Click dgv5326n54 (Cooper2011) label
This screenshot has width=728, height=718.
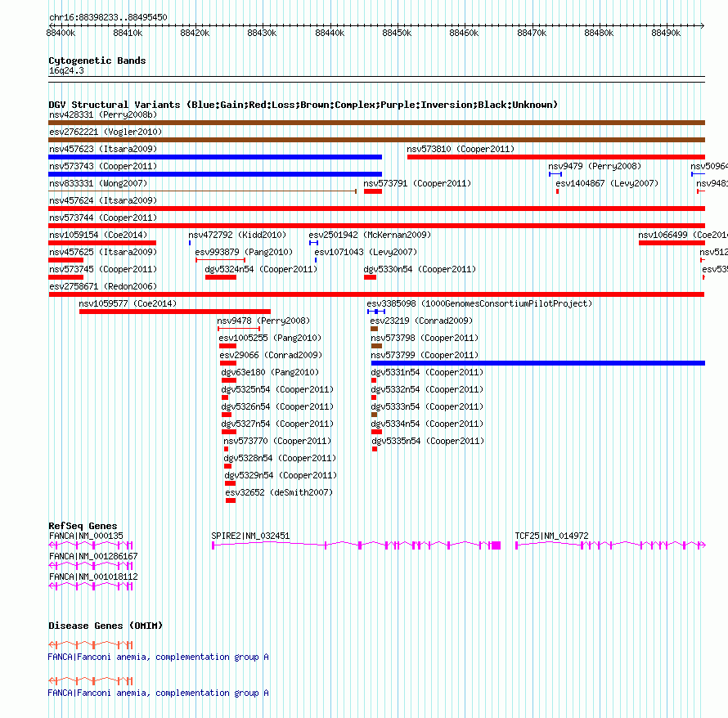(x=277, y=406)
